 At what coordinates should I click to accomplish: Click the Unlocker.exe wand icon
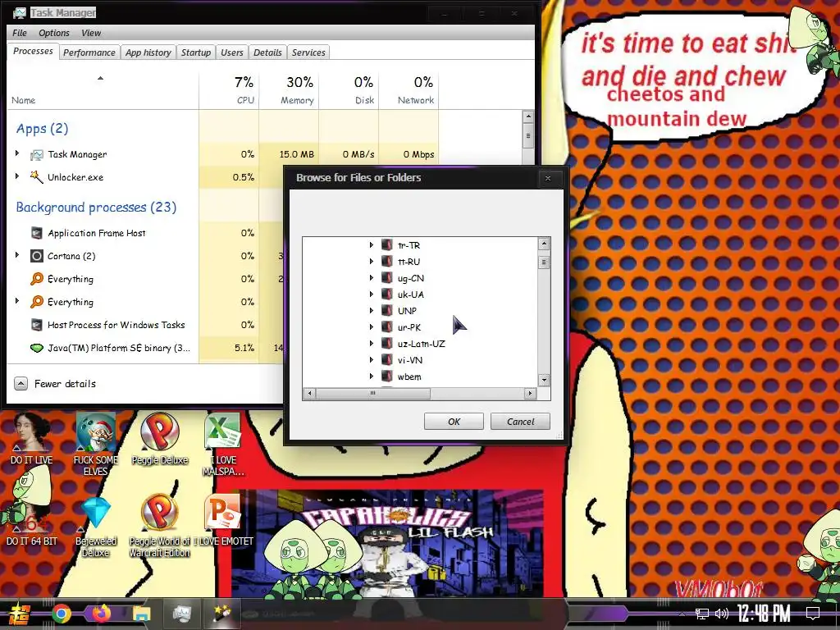[36, 177]
